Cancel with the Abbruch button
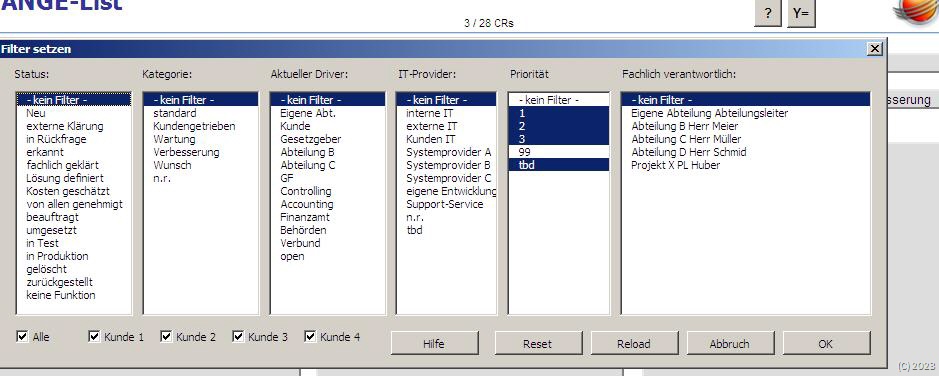This screenshot has height=376, width=939. click(730, 344)
